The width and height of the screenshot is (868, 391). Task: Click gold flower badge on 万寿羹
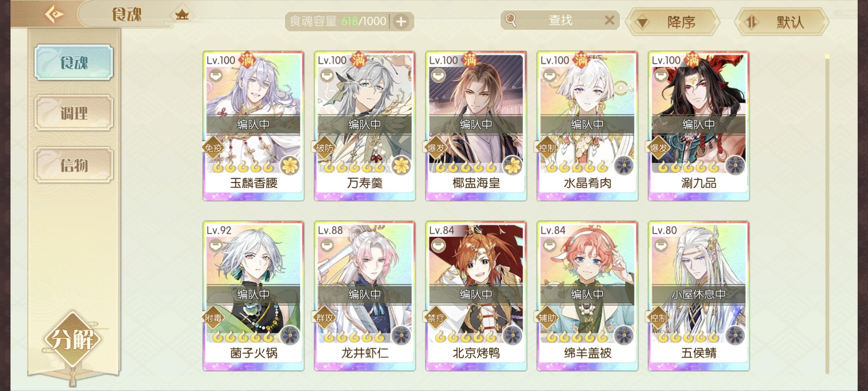pyautogui.click(x=401, y=166)
